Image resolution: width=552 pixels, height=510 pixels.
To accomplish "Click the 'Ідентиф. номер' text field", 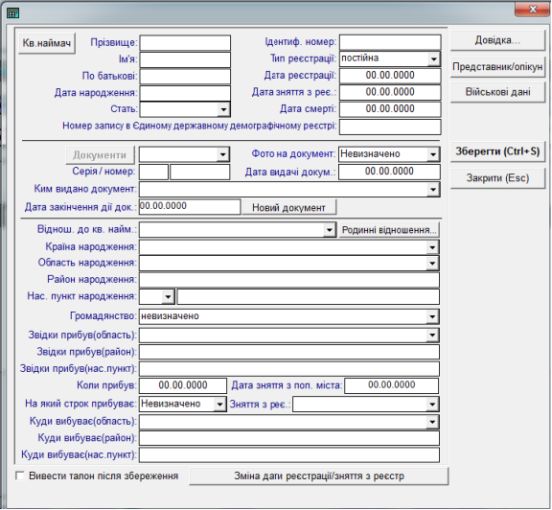I will [390, 42].
